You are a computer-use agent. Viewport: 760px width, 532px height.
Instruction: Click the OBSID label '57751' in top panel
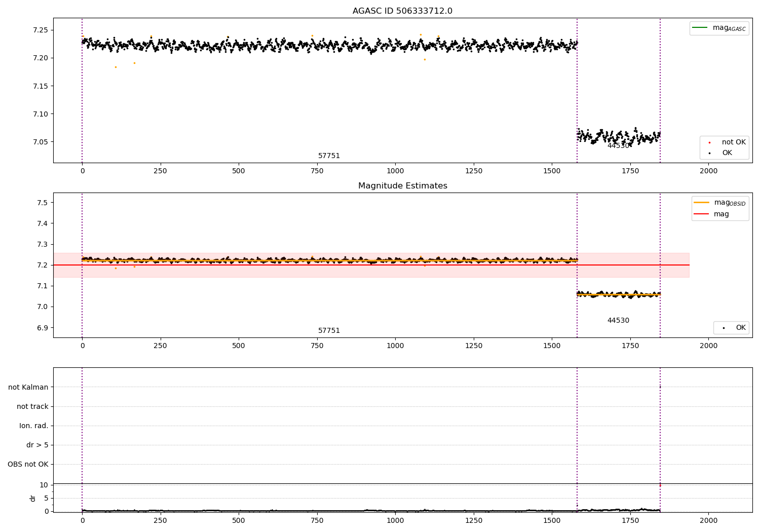click(329, 156)
